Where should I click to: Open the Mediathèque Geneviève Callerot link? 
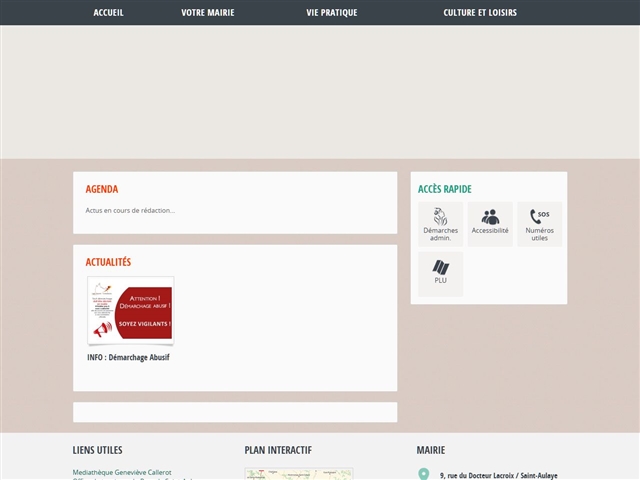click(x=122, y=472)
